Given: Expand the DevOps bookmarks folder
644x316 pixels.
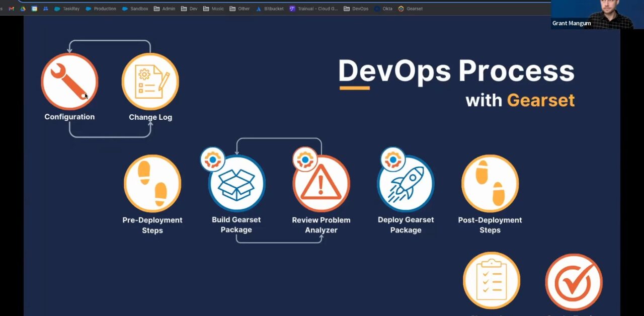Looking at the screenshot, I should (x=356, y=9).
